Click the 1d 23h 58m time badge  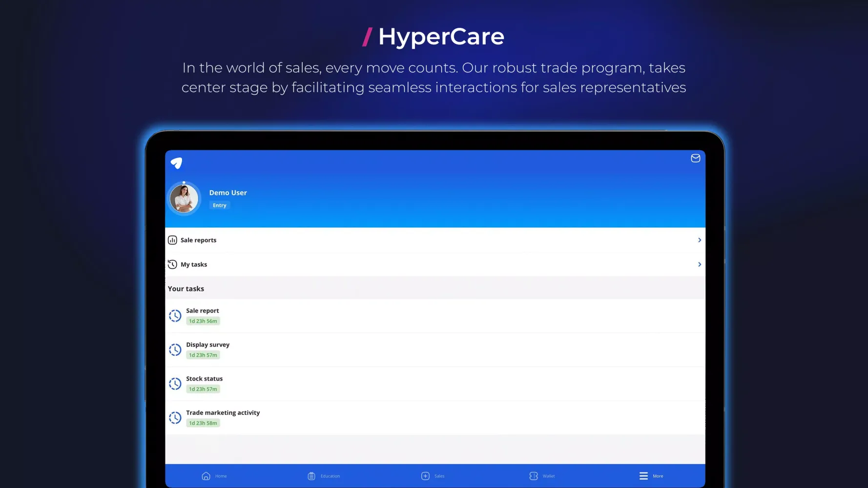tap(203, 423)
